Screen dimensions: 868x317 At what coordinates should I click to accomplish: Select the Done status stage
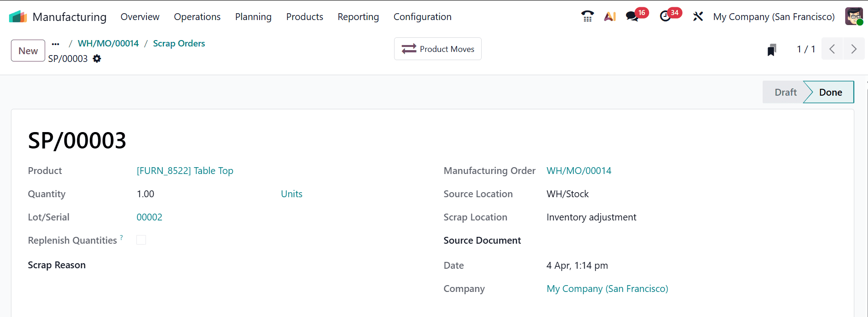[830, 92]
